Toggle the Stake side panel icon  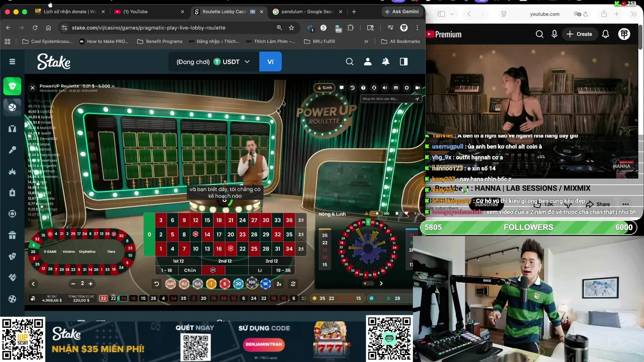tap(404, 62)
